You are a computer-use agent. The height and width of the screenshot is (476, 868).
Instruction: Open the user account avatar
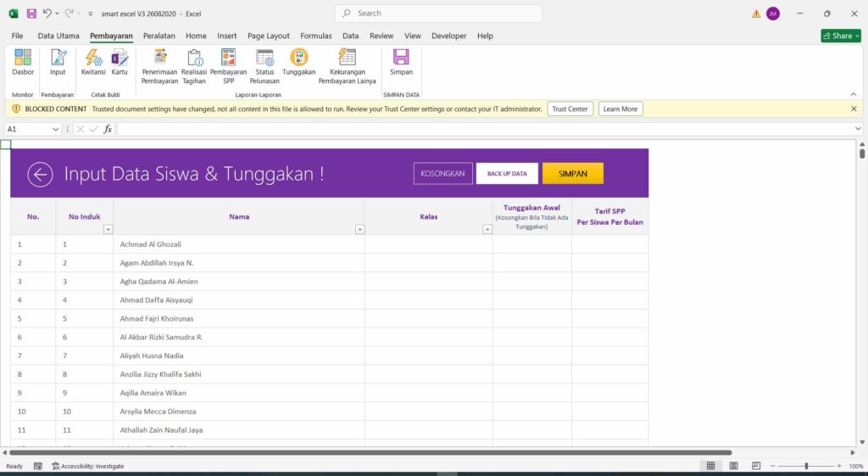tap(773, 14)
